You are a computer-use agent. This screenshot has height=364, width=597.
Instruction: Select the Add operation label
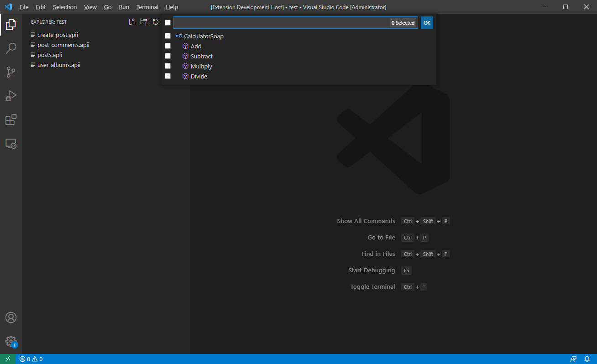point(196,46)
